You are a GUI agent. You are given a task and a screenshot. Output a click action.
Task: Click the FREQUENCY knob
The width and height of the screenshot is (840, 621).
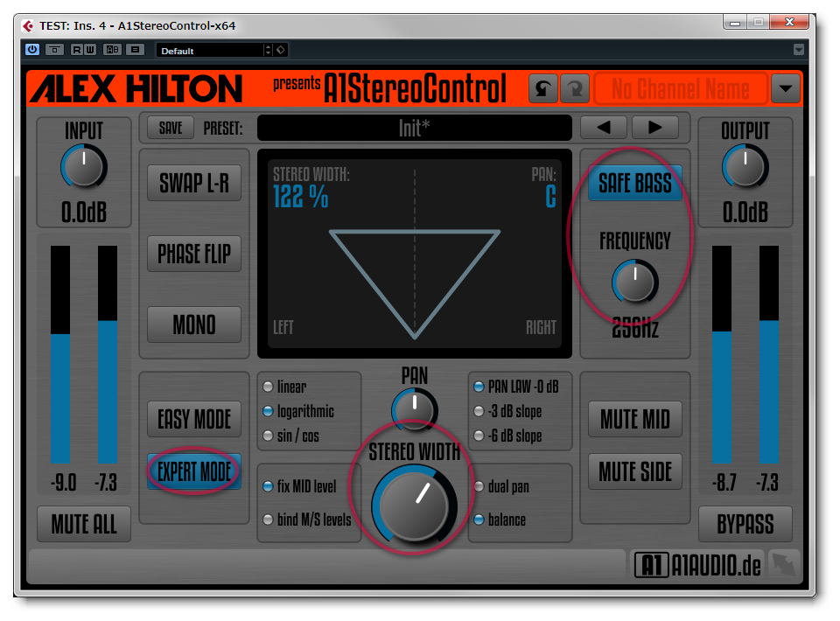[x=635, y=282]
